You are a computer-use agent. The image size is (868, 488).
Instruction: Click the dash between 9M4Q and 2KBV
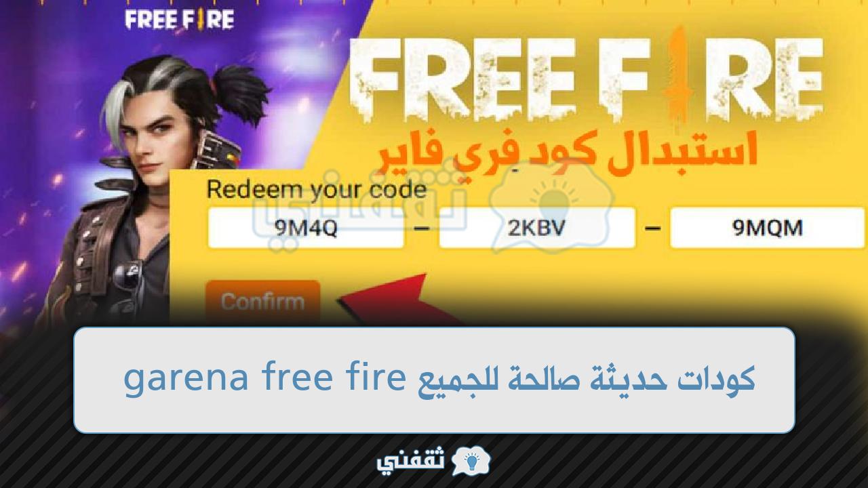422,228
